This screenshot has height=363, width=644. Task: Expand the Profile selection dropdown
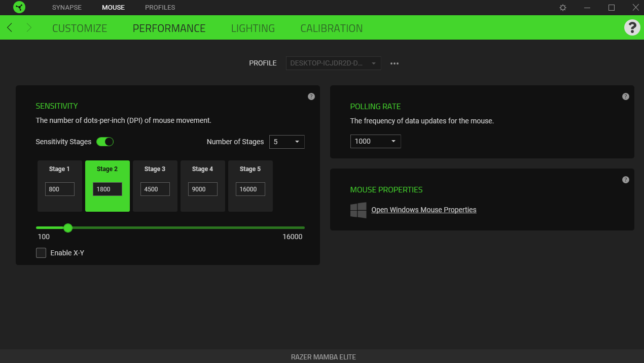[333, 63]
